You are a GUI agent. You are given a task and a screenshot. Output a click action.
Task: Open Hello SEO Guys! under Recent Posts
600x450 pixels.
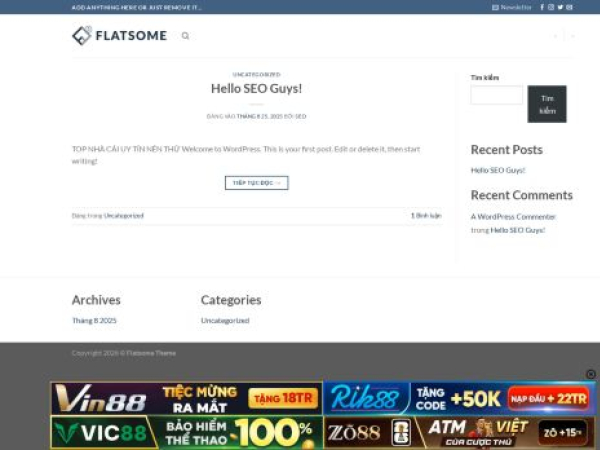pos(498,170)
